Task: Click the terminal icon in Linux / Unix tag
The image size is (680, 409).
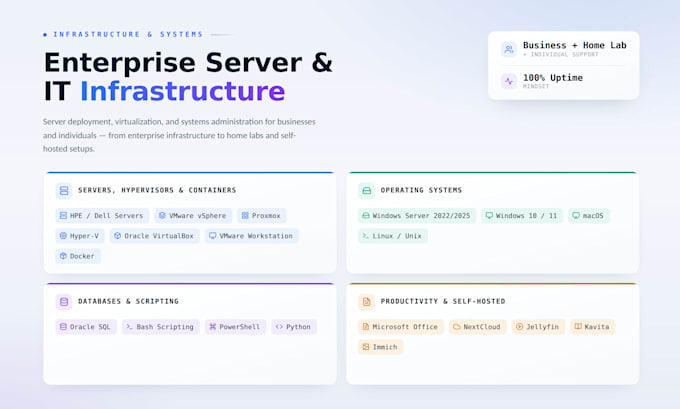Action: click(x=366, y=236)
